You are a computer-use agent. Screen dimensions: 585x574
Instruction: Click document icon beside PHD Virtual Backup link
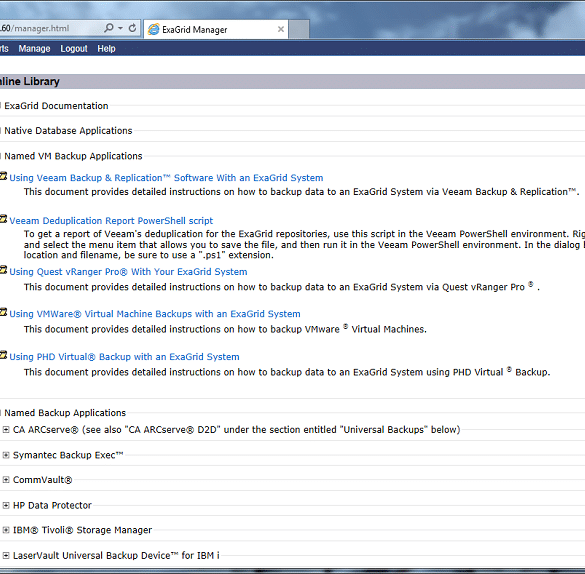[3, 355]
